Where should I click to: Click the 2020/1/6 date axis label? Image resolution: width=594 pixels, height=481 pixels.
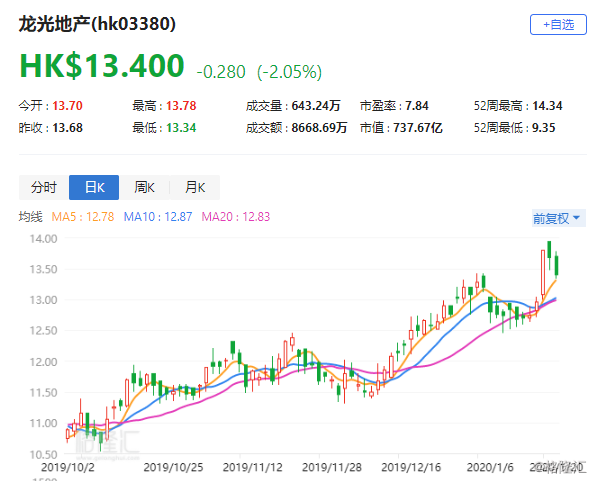pyautogui.click(x=490, y=467)
